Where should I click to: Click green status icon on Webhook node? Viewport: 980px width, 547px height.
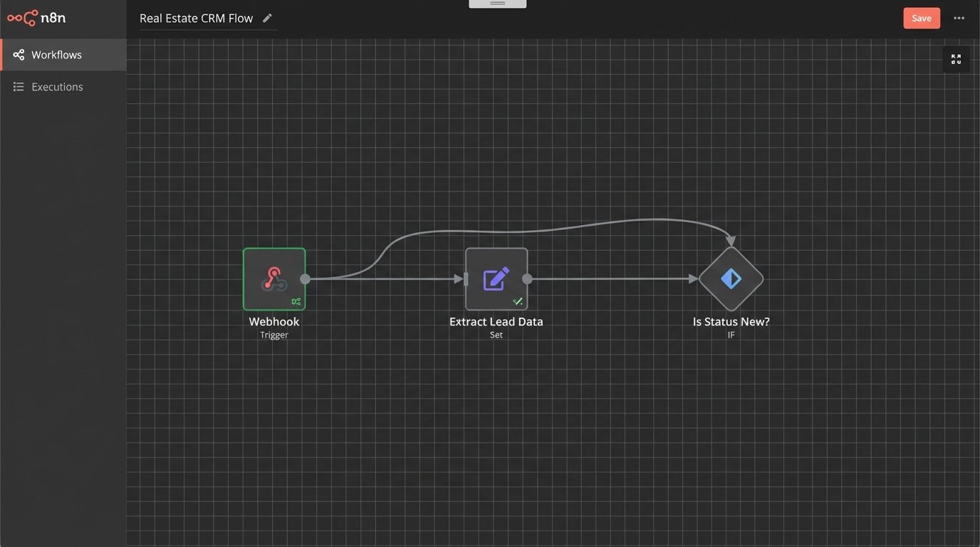296,301
